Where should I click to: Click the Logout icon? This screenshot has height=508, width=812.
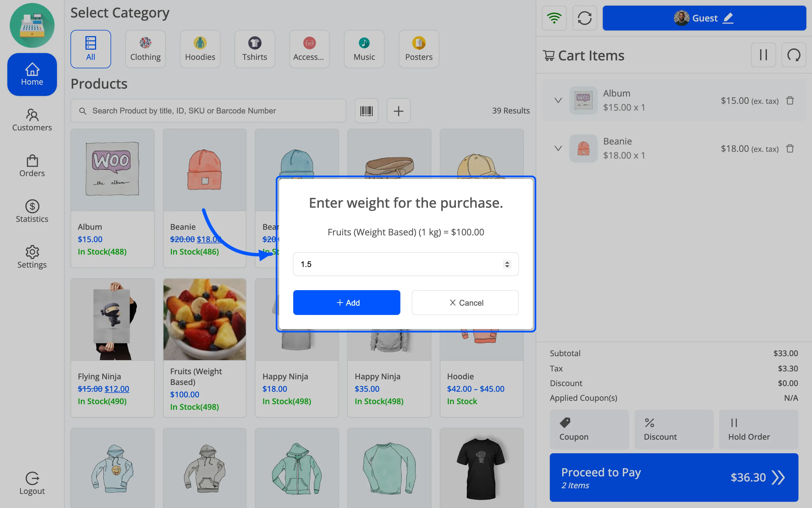tap(32, 478)
